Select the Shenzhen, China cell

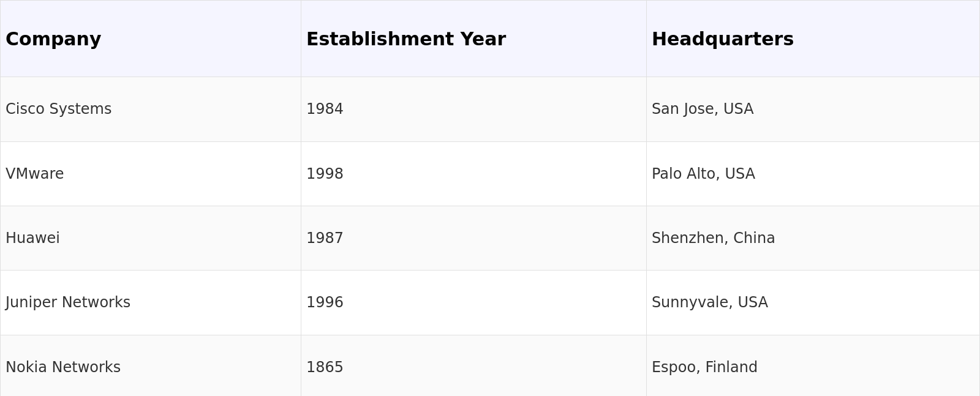[713, 238]
